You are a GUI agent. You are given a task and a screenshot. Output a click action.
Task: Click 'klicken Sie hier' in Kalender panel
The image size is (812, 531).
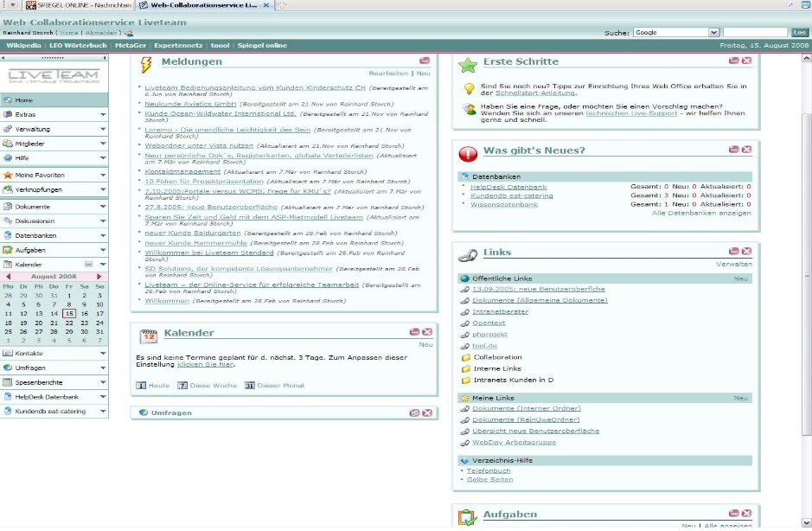[x=205, y=365]
